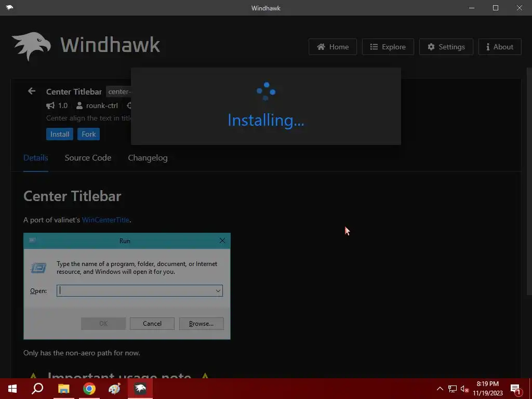
Task: Click the 'Only has the non-aero path' text
Action: pyautogui.click(x=82, y=353)
